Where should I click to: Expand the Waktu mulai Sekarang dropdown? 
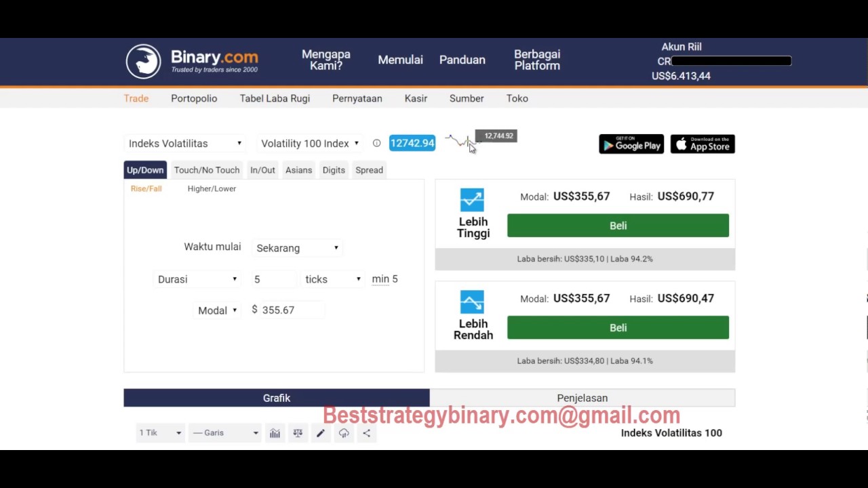297,248
